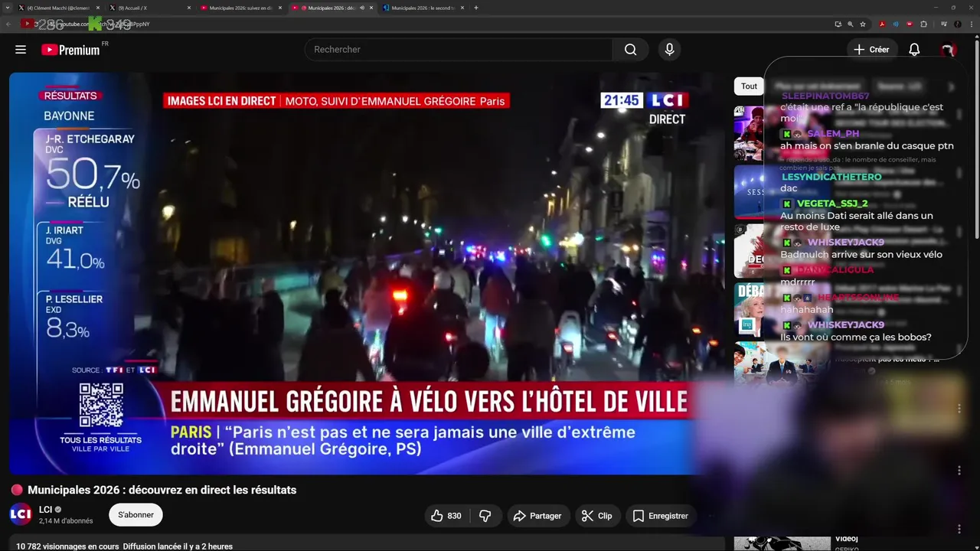
Task: Click chat message 'Ils vont où comme ça les bobos?'
Action: [856, 337]
